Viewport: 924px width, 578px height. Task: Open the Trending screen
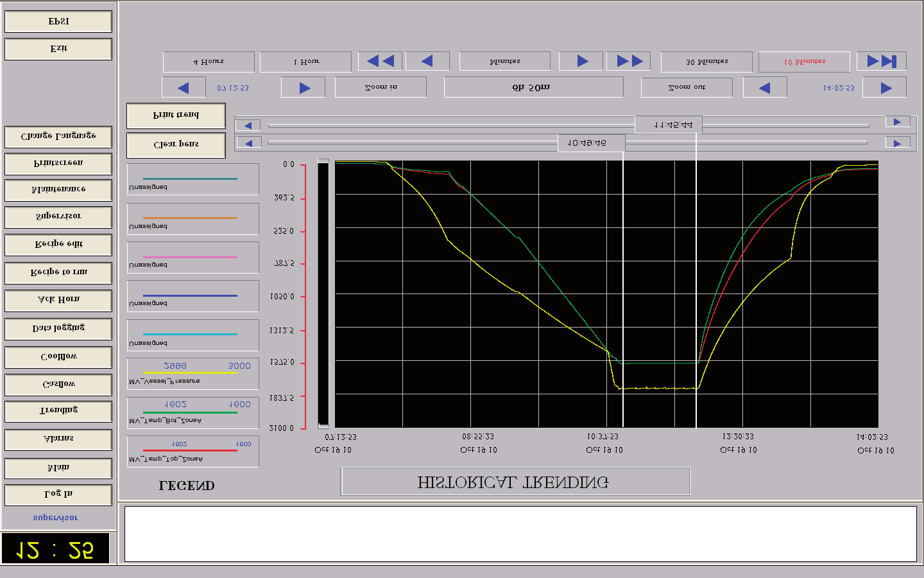(58, 411)
